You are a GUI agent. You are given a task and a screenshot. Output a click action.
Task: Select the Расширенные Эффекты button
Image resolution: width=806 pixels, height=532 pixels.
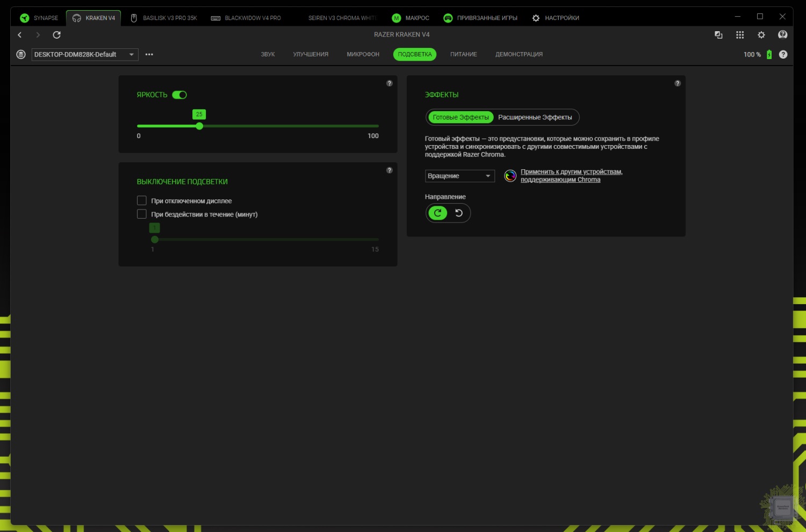535,117
